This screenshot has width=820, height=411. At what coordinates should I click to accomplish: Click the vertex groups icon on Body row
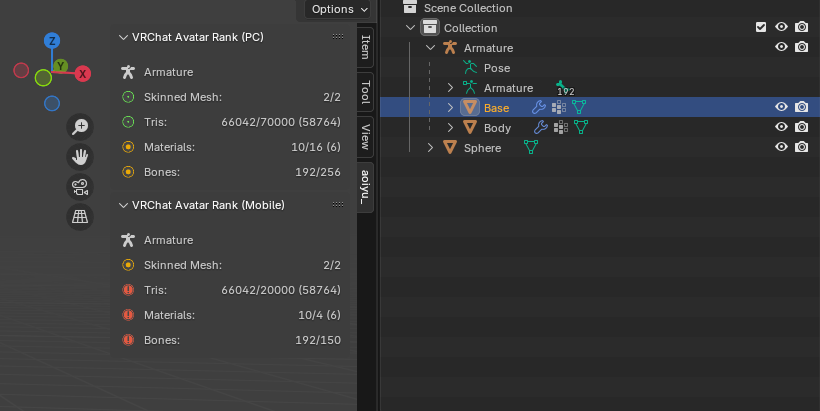pyautogui.click(x=561, y=127)
